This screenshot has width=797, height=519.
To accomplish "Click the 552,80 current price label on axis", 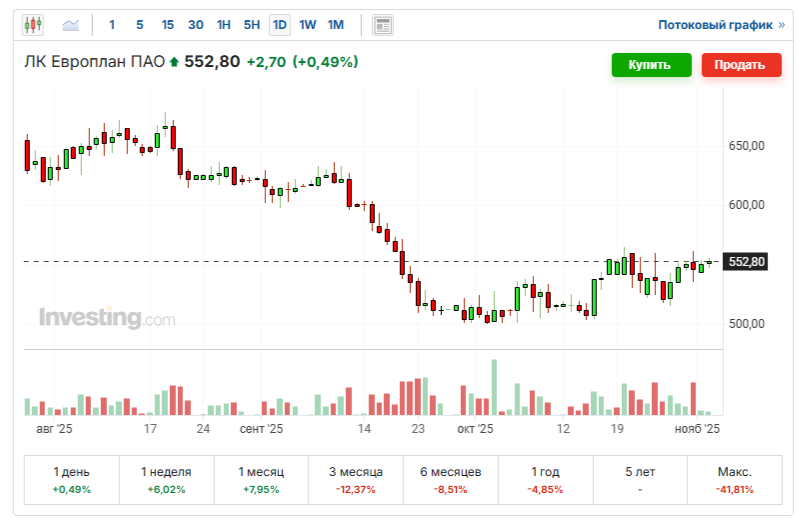I will click(746, 262).
